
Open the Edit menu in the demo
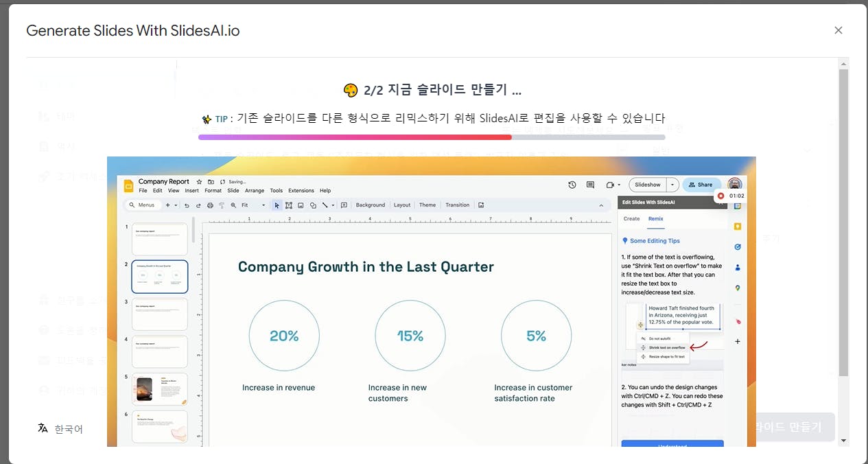point(158,191)
